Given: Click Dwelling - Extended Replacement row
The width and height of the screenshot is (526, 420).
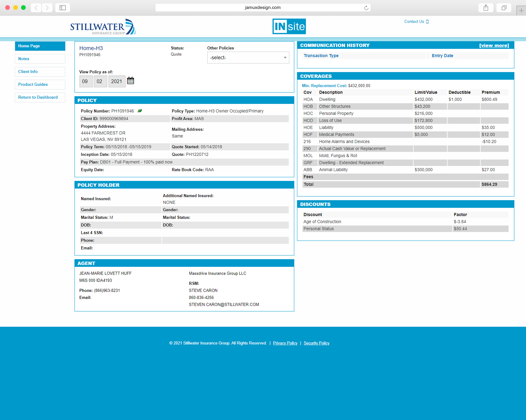Looking at the screenshot, I should pyautogui.click(x=405, y=163).
